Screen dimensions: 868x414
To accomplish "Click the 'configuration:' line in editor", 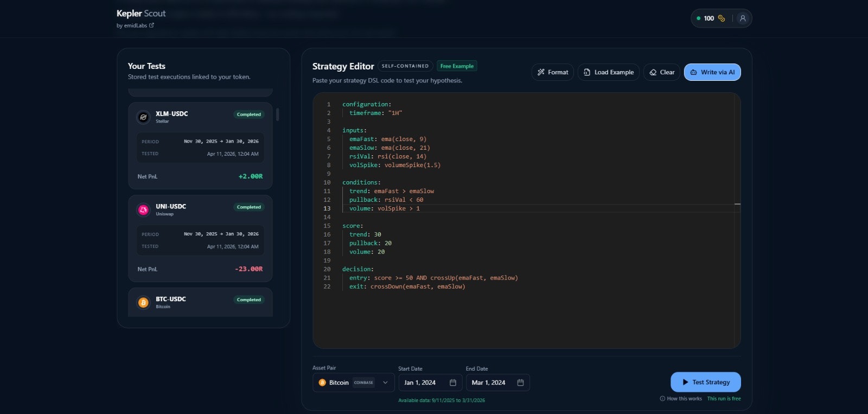I will coord(367,104).
